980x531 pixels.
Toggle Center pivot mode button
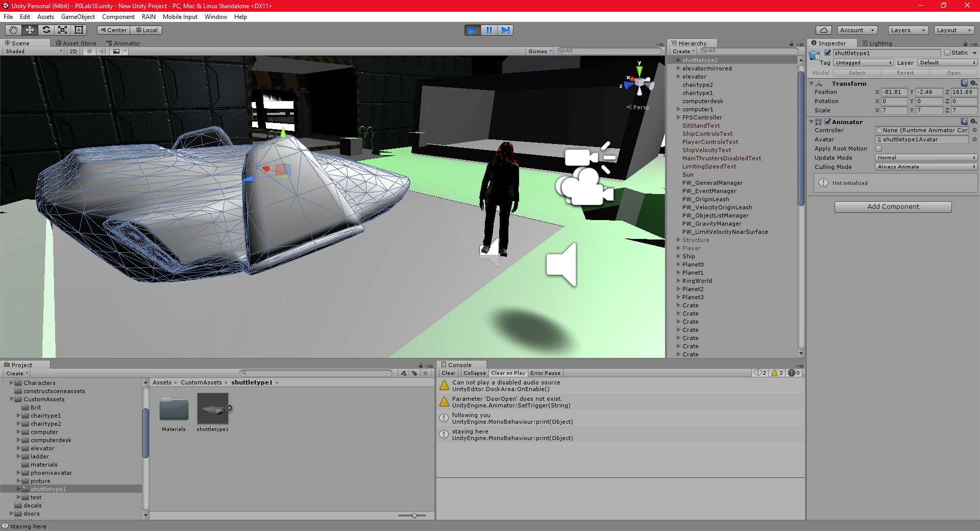coord(113,30)
